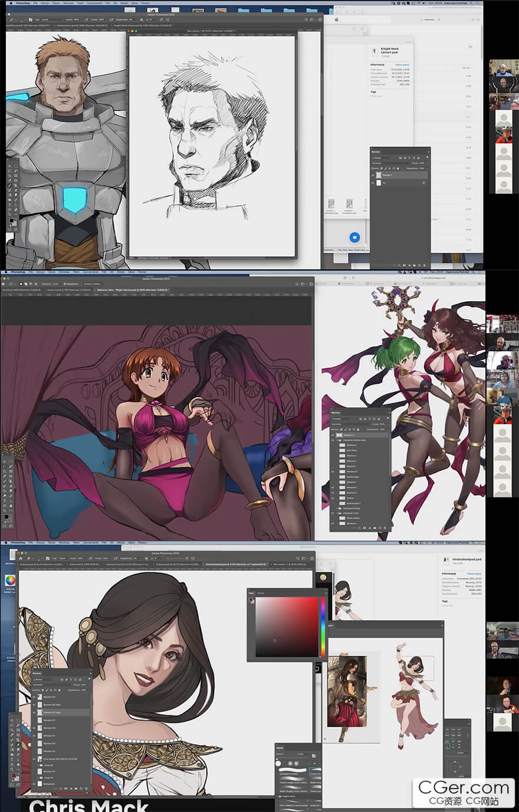
Task: Toggle visibility of the Warstwa 127 kopia layer
Action: pos(34,712)
